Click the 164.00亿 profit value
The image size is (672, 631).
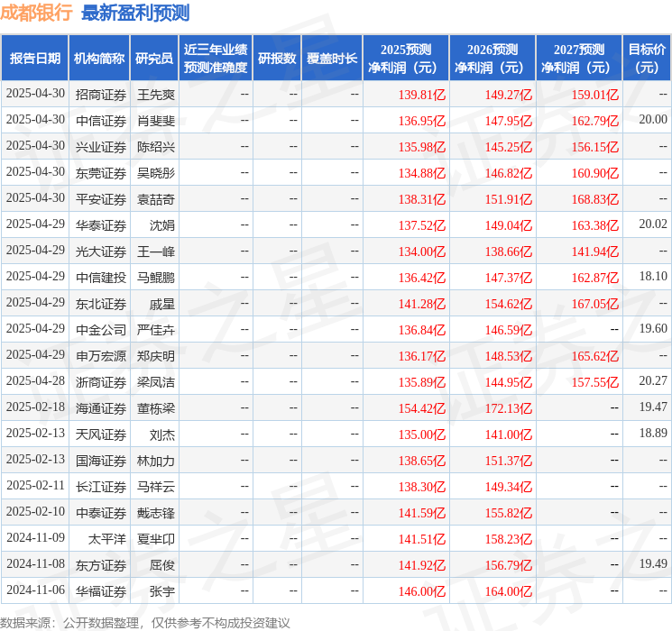pos(509,590)
